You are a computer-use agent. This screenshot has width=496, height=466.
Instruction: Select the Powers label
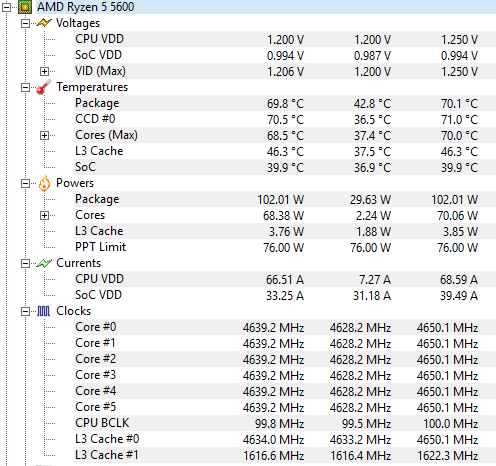[x=75, y=183]
